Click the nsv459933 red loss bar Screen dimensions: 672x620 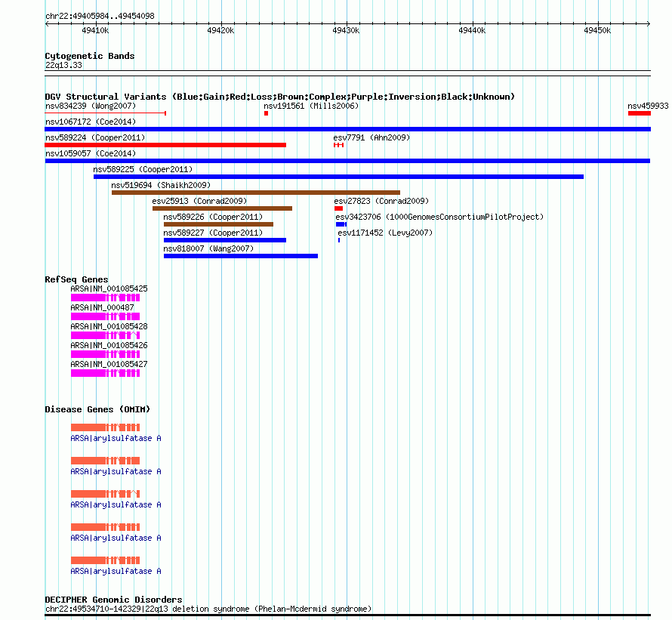pyautogui.click(x=640, y=113)
